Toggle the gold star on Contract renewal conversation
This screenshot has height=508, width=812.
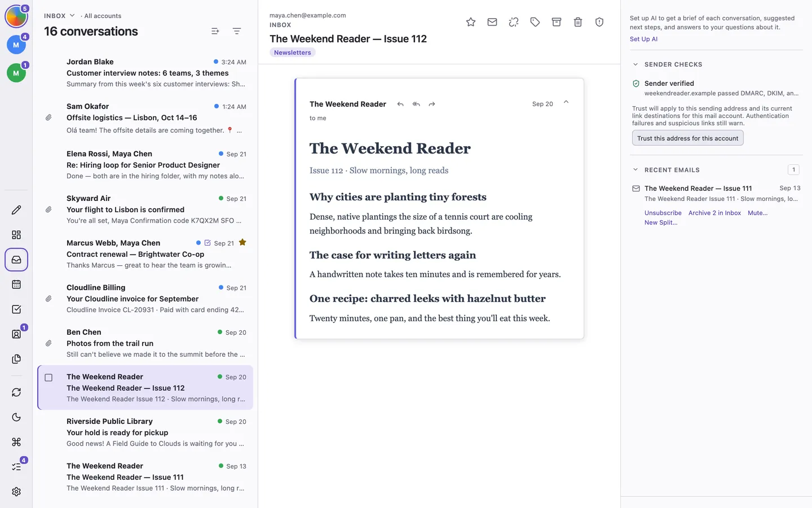point(242,243)
